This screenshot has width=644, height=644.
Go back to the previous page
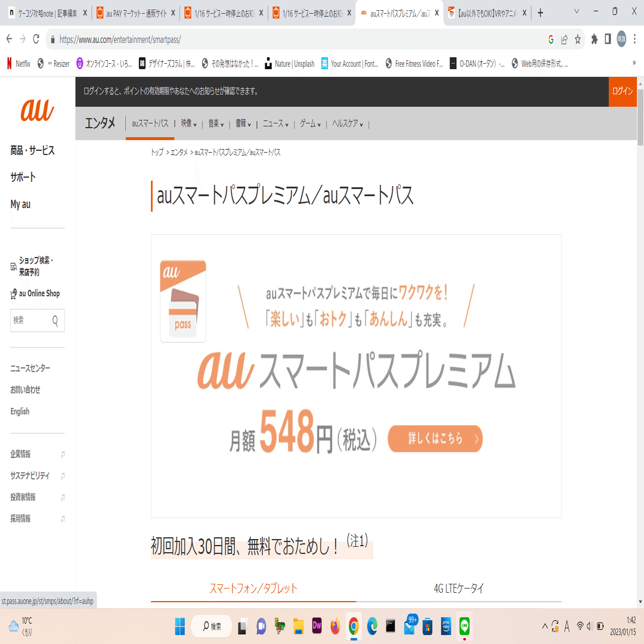pyautogui.click(x=9, y=39)
